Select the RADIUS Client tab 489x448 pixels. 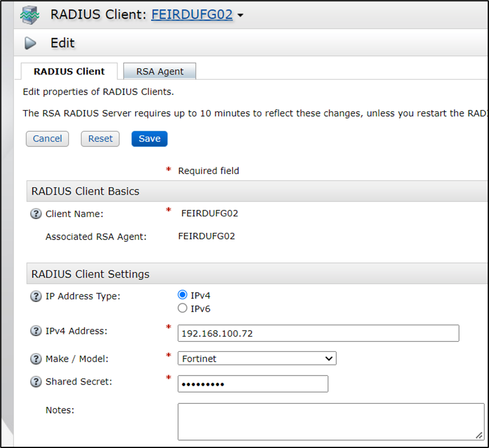pyautogui.click(x=69, y=71)
